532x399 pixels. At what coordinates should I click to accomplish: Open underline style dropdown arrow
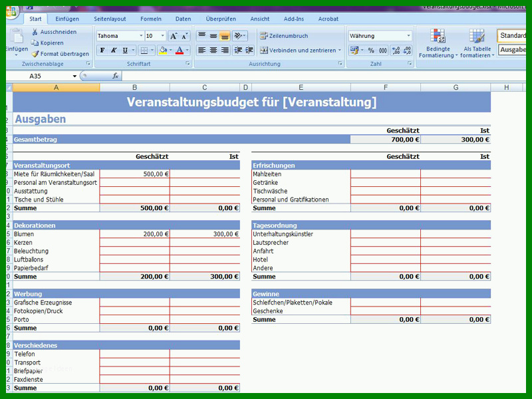(x=133, y=51)
